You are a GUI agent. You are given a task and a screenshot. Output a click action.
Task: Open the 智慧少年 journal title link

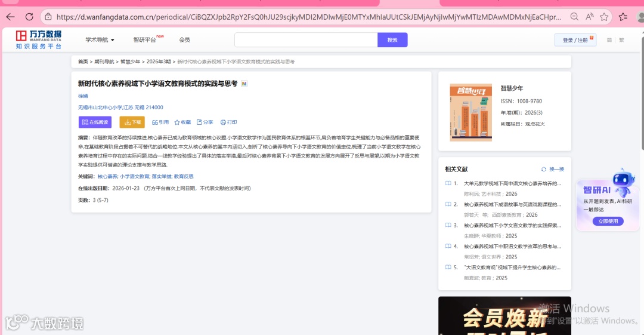(x=512, y=88)
